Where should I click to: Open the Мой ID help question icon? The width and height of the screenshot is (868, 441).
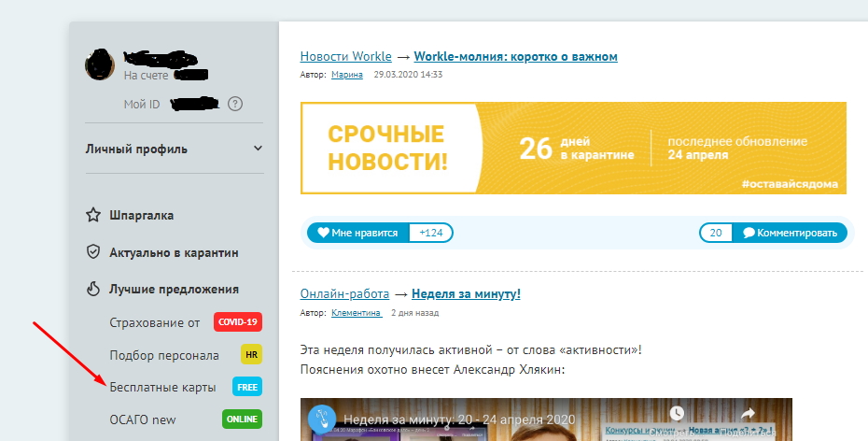point(235,104)
